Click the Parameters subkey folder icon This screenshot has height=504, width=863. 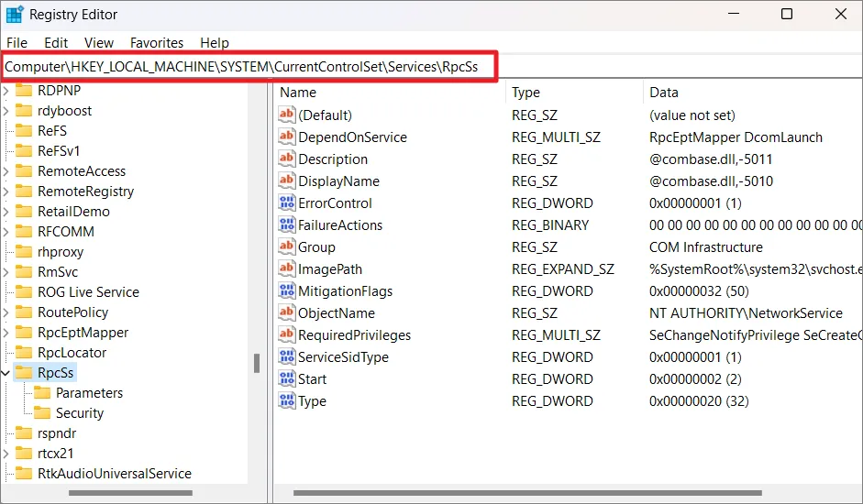click(42, 393)
